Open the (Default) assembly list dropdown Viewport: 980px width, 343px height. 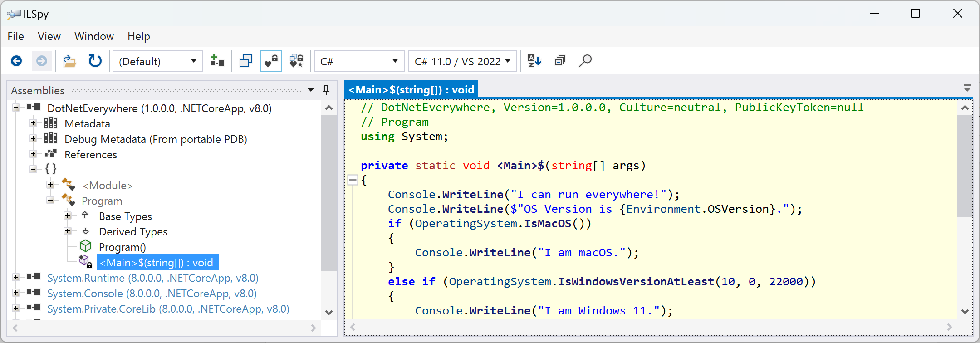coord(157,61)
